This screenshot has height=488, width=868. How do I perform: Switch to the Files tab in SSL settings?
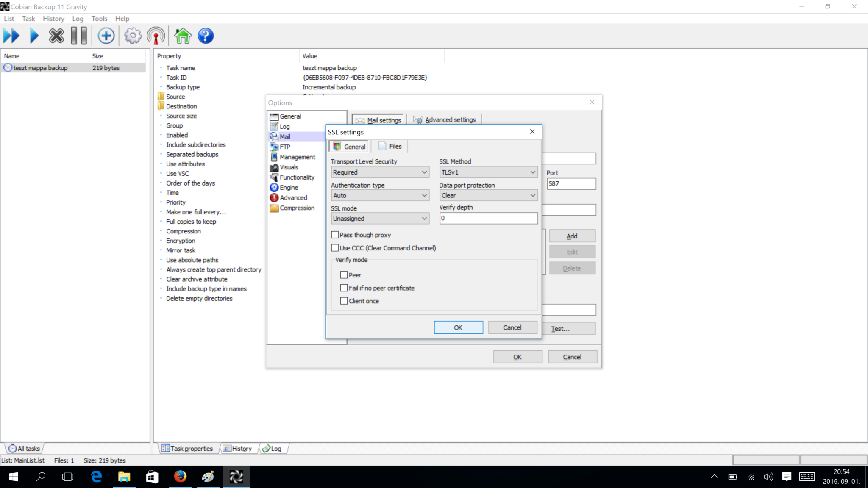pos(389,146)
